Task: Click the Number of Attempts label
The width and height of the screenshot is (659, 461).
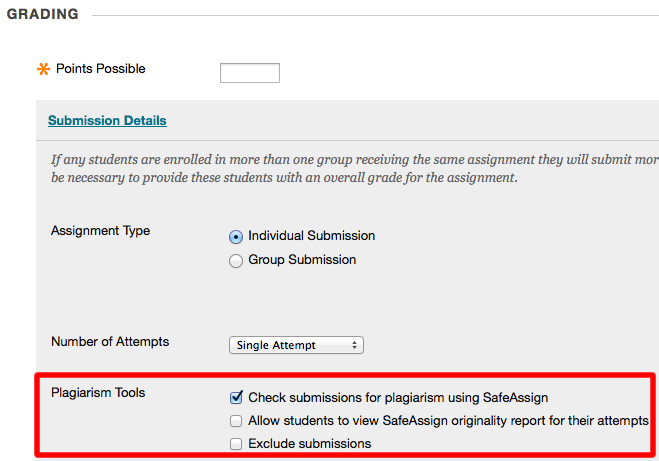Action: (110, 342)
